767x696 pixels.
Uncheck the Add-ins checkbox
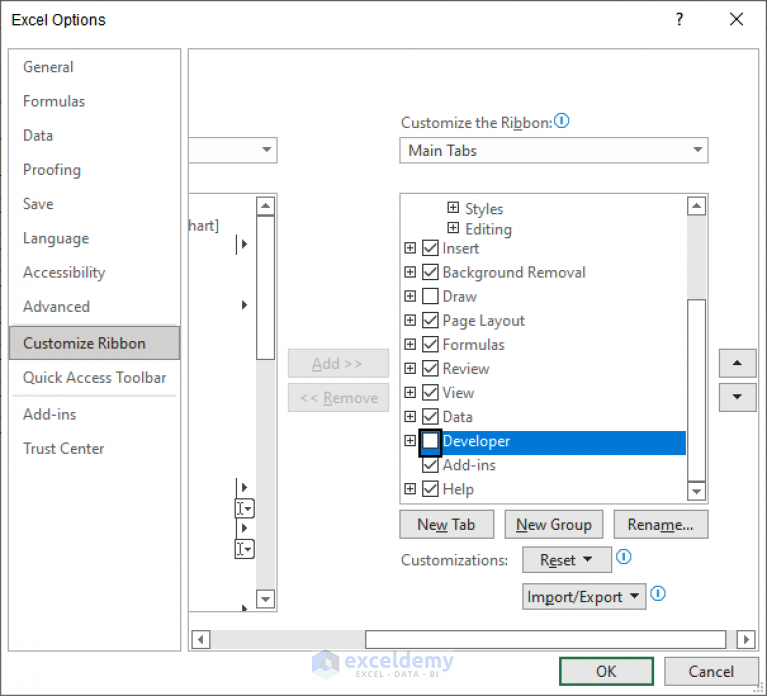(430, 465)
